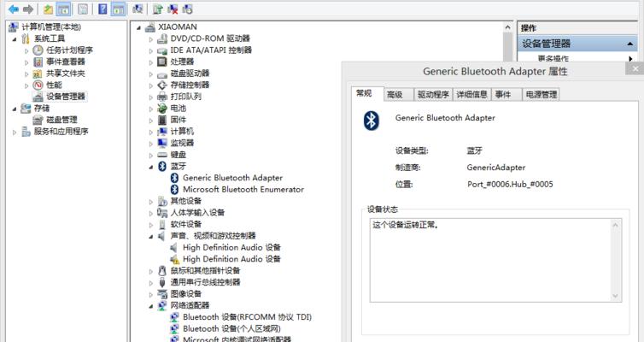Open the 电源管理 tab

tap(542, 95)
